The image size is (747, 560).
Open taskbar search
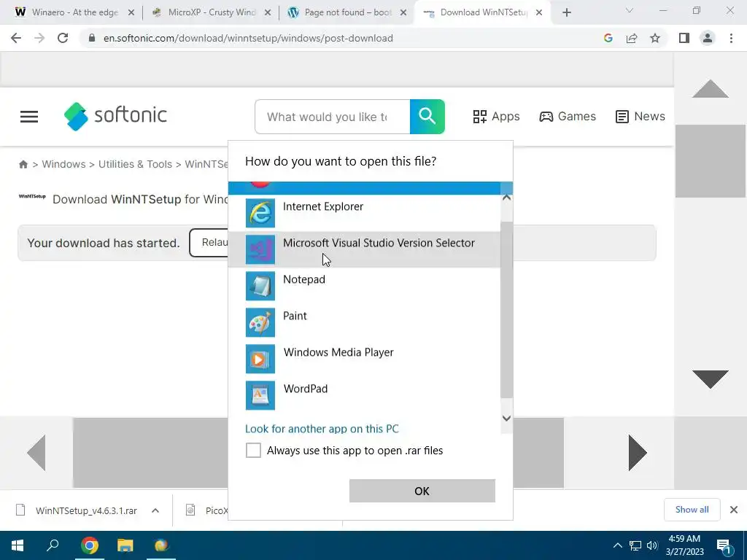click(x=53, y=545)
